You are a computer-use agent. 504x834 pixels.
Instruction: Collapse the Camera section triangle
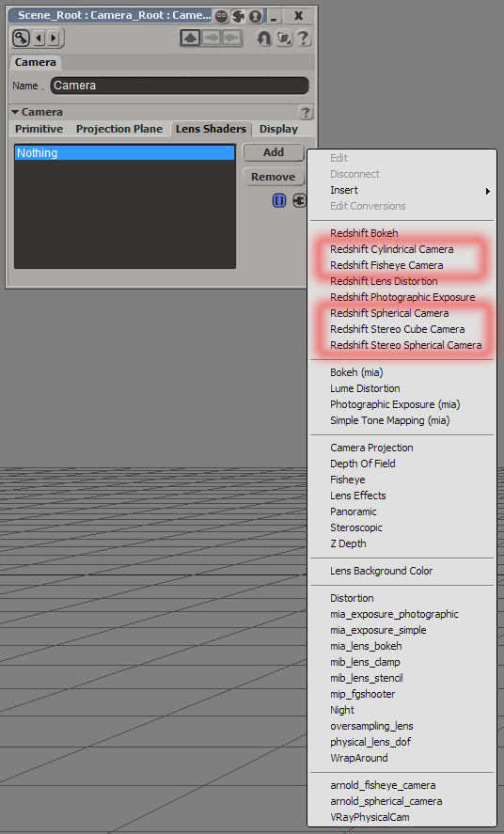click(x=15, y=112)
